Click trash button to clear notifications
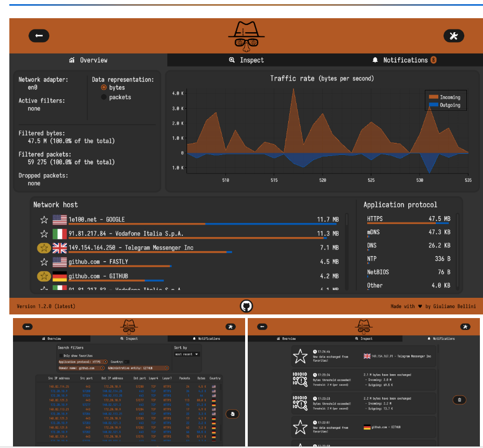This screenshot has width=483, height=448. pyautogui.click(x=459, y=400)
